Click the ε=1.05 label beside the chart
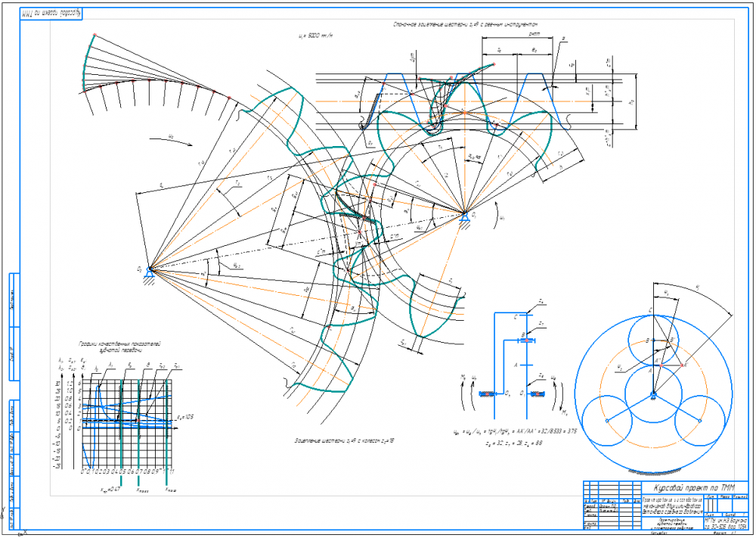756x538 pixels. tap(184, 416)
